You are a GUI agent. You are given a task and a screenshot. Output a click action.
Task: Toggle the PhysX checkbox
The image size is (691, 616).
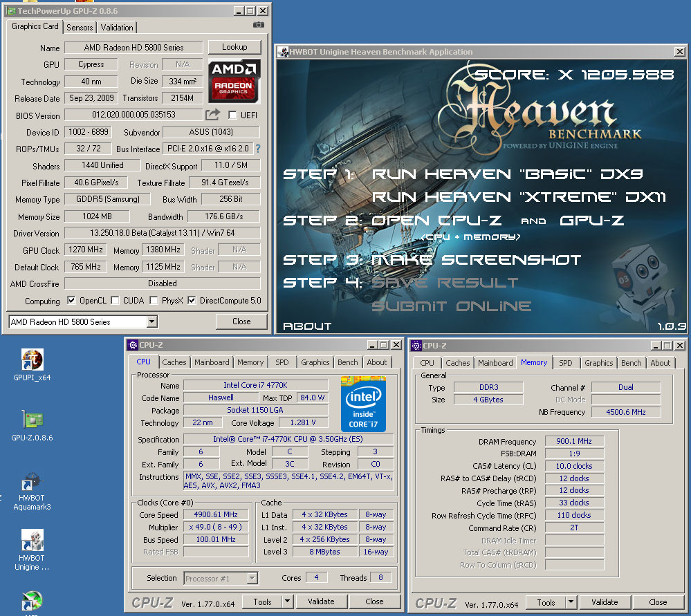coord(154,301)
